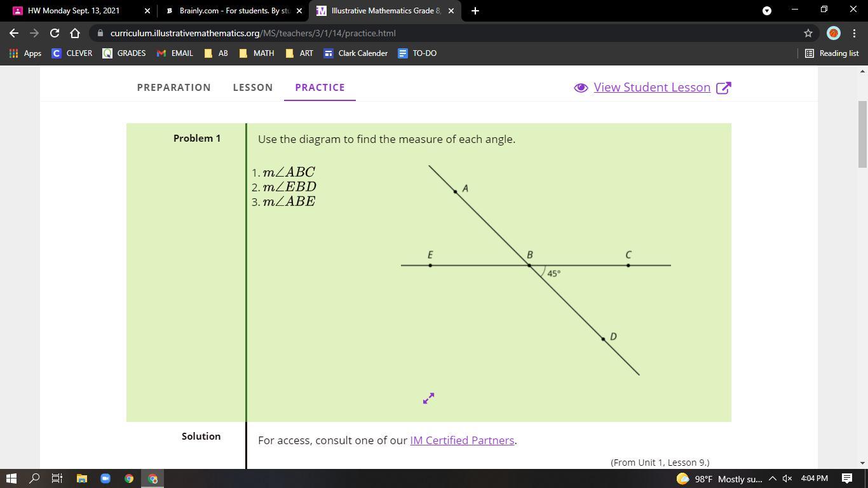Click the browser back arrow

[14, 33]
